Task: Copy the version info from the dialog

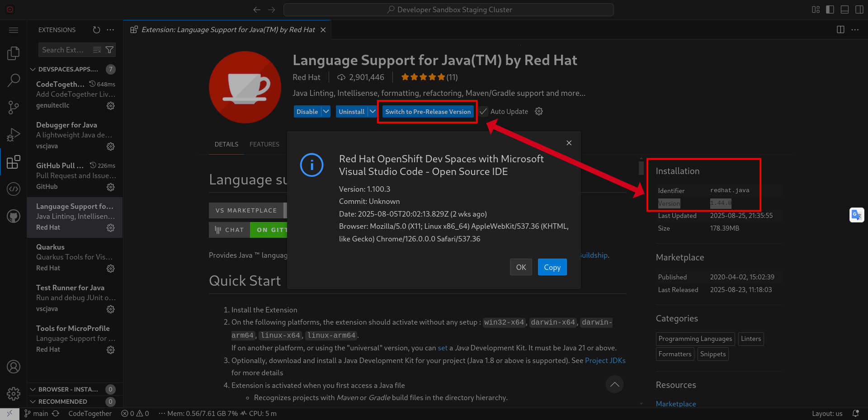Action: pyautogui.click(x=552, y=267)
